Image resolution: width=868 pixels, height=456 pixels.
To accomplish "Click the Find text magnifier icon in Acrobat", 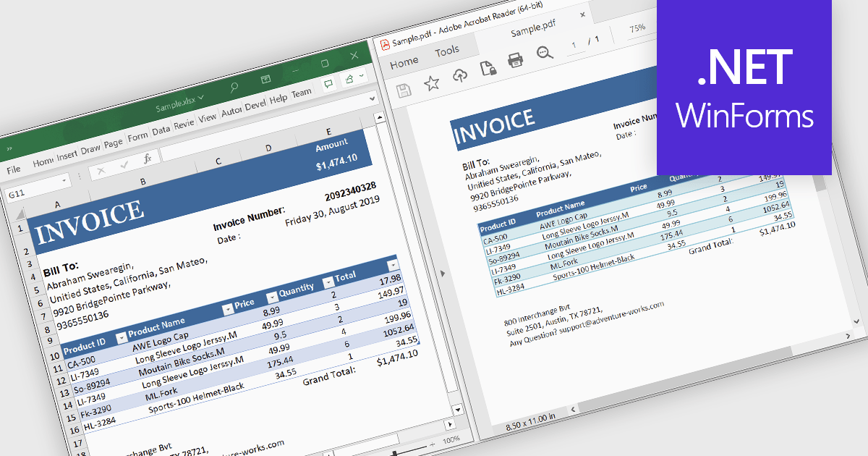I will click(545, 54).
